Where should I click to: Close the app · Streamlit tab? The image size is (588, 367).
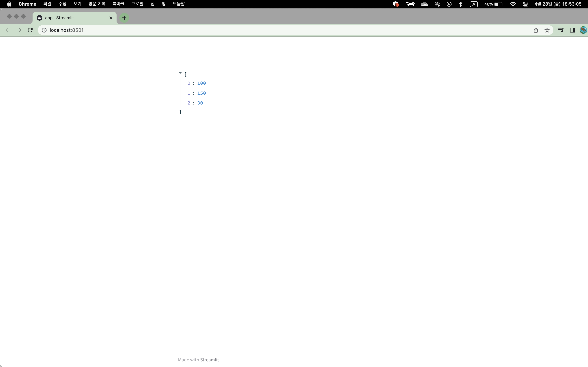pyautogui.click(x=111, y=18)
